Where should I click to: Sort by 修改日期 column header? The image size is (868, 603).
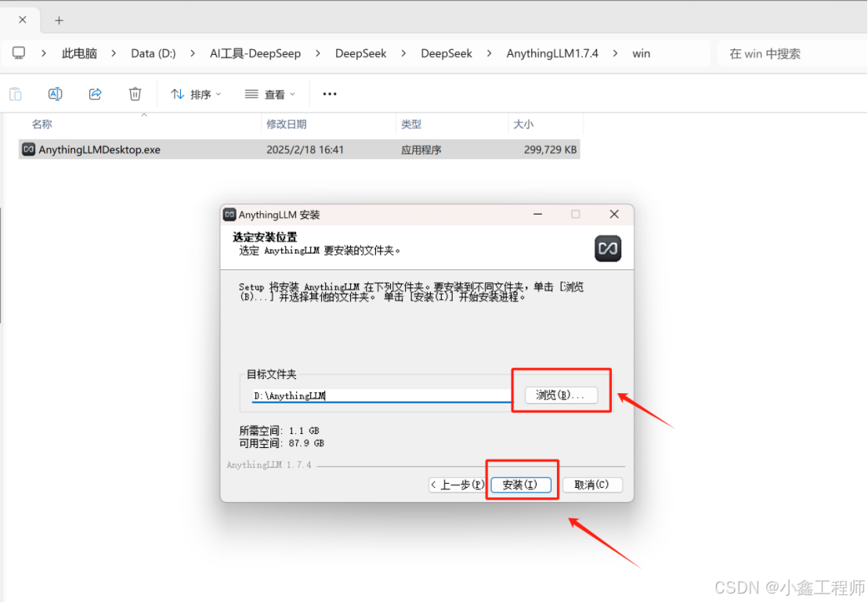point(286,124)
